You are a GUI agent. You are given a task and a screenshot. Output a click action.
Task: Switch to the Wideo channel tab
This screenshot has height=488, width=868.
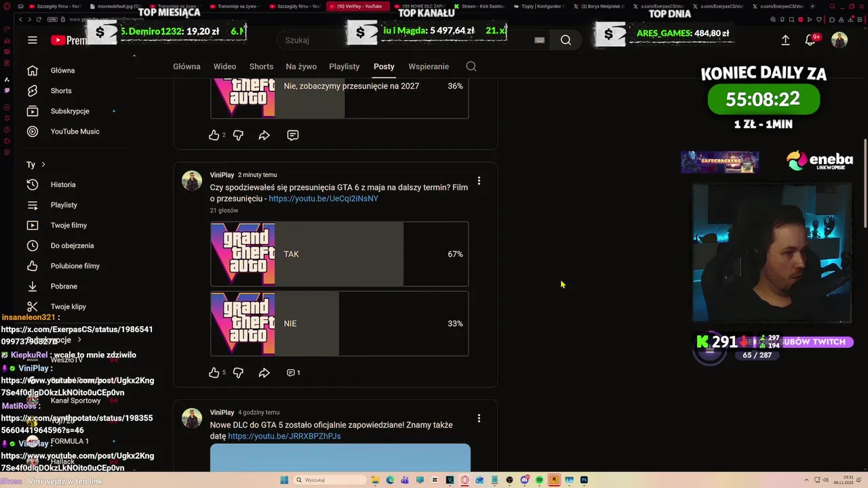(x=225, y=66)
